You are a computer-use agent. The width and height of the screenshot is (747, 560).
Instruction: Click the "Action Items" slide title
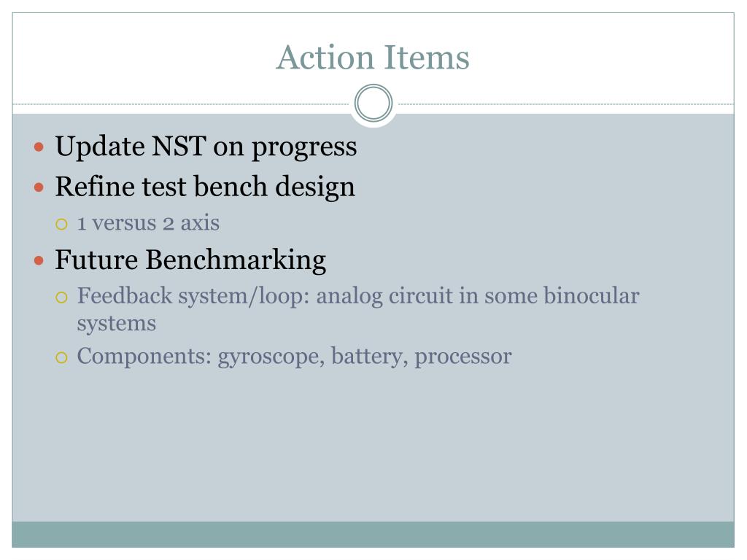373,58
